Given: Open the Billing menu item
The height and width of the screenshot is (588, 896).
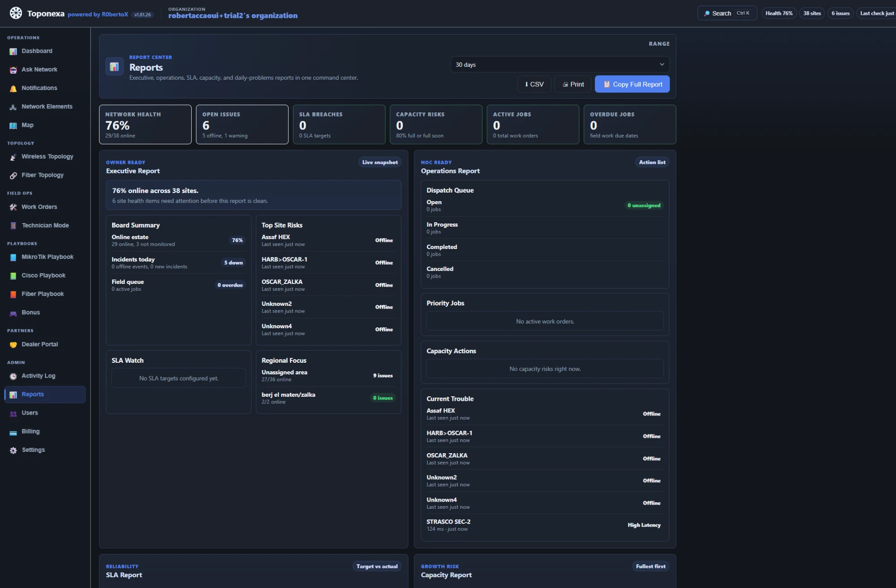Looking at the screenshot, I should click(45, 432).
